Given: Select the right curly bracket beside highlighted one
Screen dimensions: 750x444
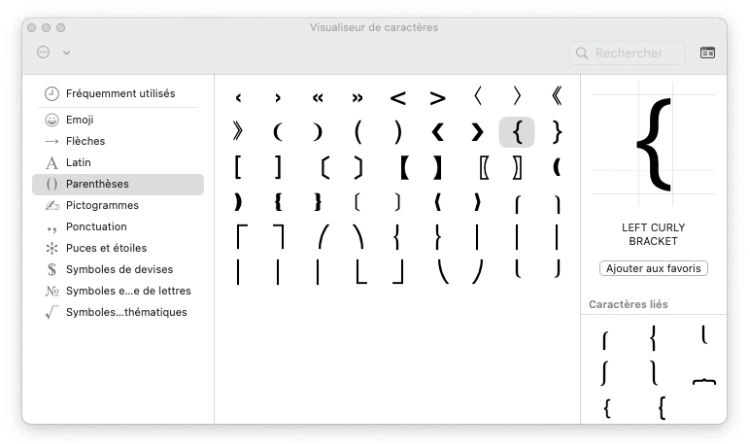Looking at the screenshot, I should pyautogui.click(x=557, y=132).
